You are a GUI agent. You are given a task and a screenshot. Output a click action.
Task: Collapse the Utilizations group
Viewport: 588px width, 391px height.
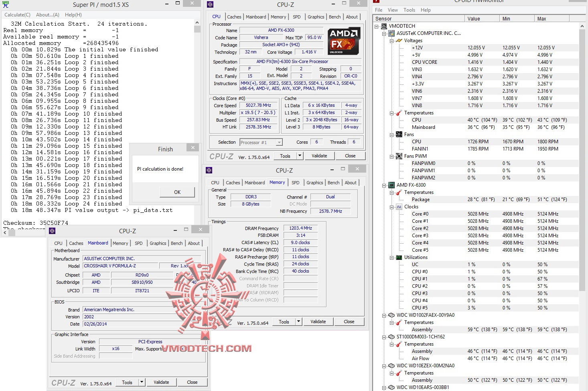[x=391, y=258]
